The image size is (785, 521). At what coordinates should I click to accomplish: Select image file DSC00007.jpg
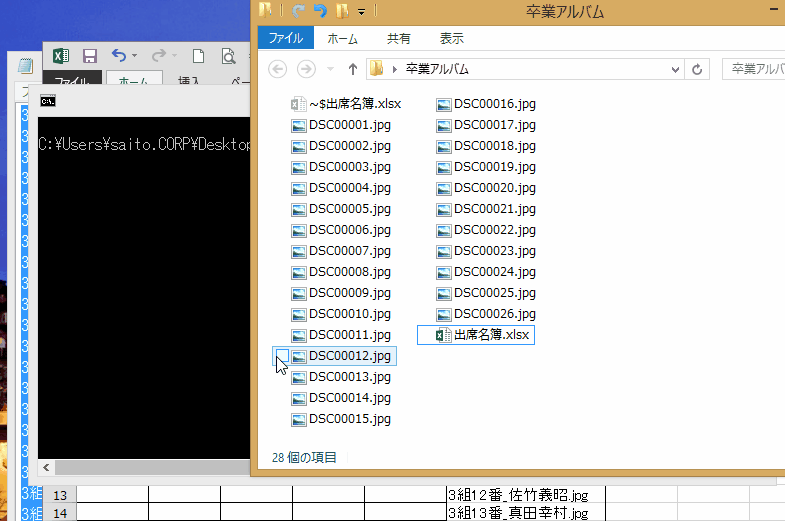[341, 251]
